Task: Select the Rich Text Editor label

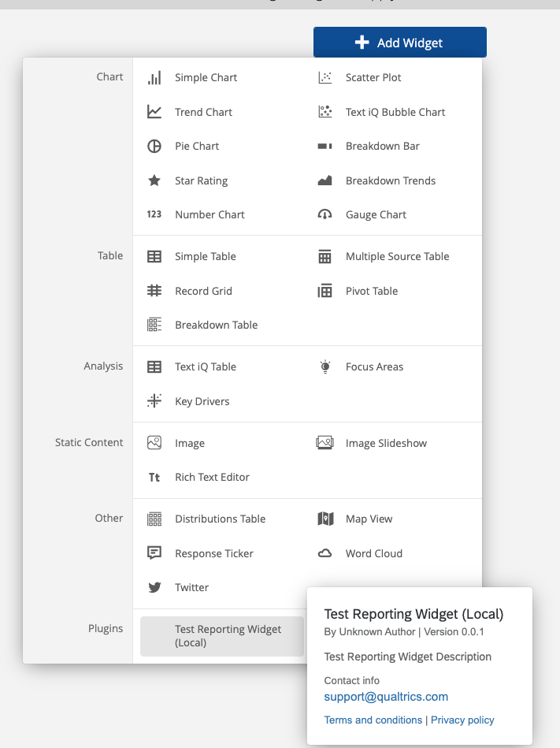Action: tap(212, 477)
